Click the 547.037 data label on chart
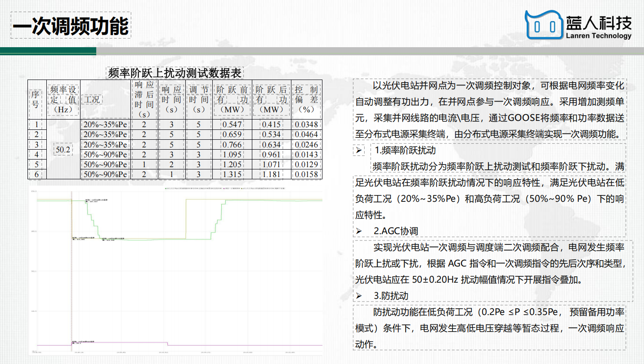This screenshot has width=644, height=364. (93, 201)
